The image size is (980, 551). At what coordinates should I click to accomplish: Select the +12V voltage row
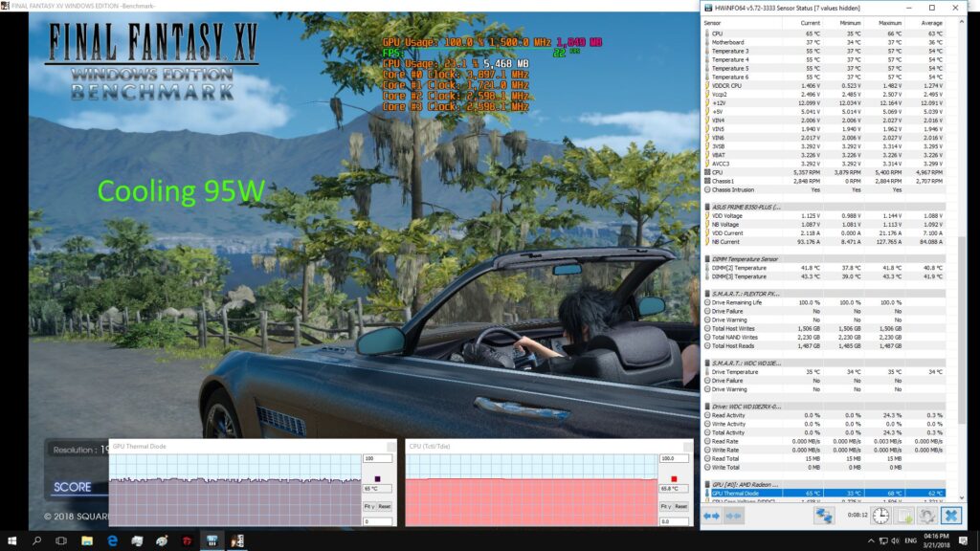[824, 103]
